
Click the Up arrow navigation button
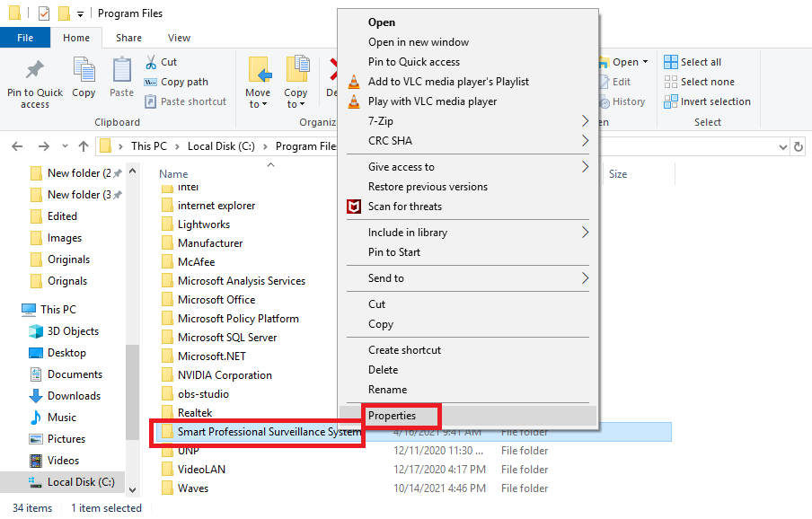click(x=83, y=146)
